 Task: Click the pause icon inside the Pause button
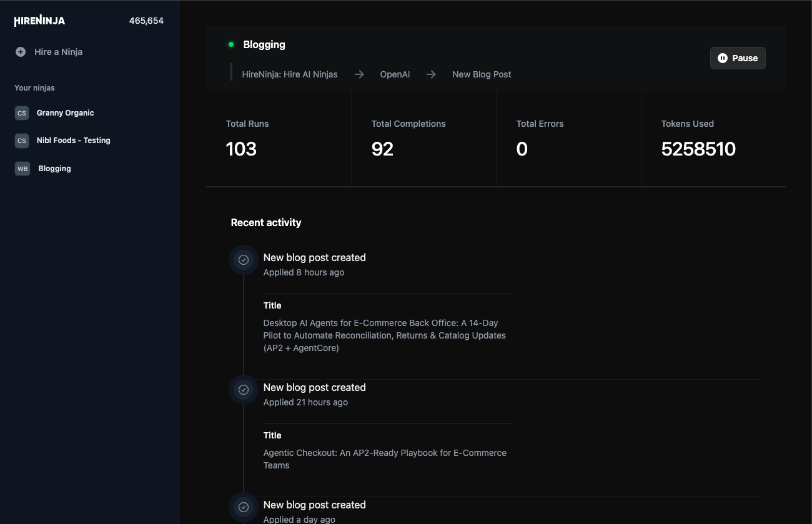tap(723, 57)
